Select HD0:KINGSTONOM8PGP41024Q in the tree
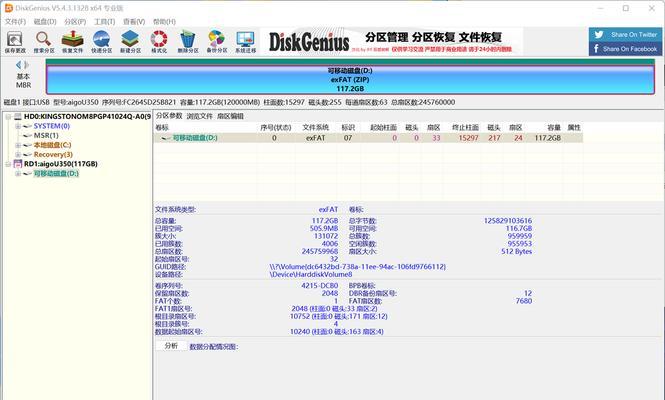The image size is (665, 400). tap(87, 116)
